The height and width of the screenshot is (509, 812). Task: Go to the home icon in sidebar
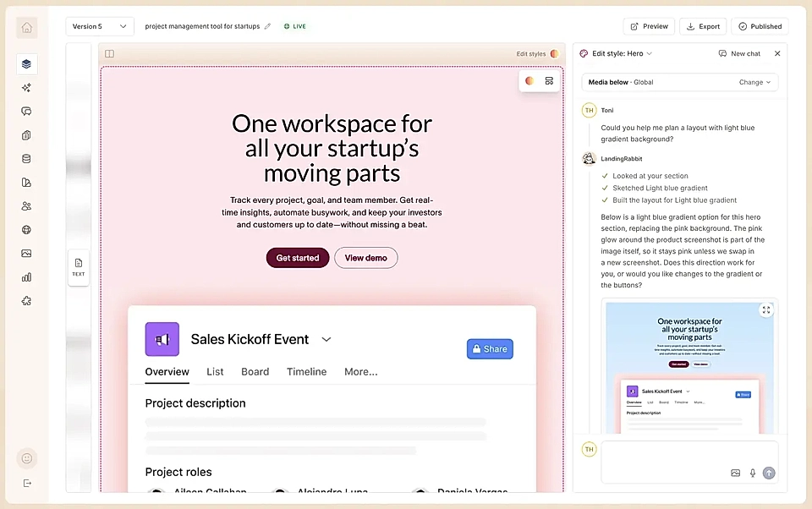tap(27, 27)
